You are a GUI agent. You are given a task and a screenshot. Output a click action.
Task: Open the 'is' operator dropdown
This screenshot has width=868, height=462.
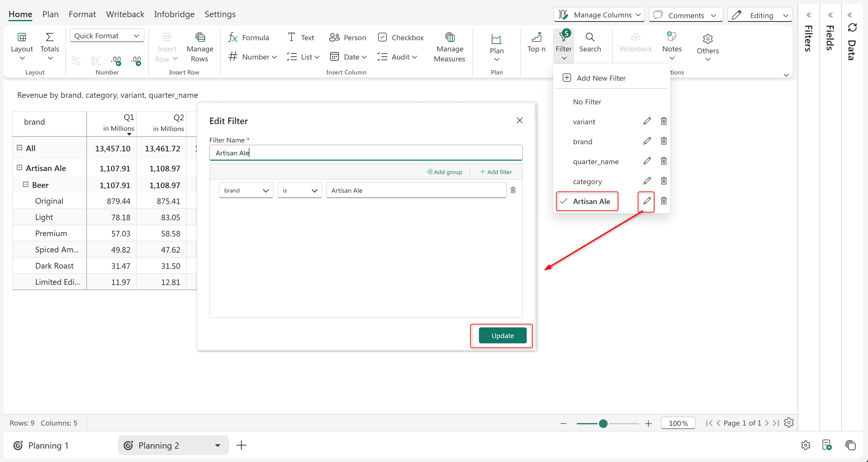[x=299, y=190]
